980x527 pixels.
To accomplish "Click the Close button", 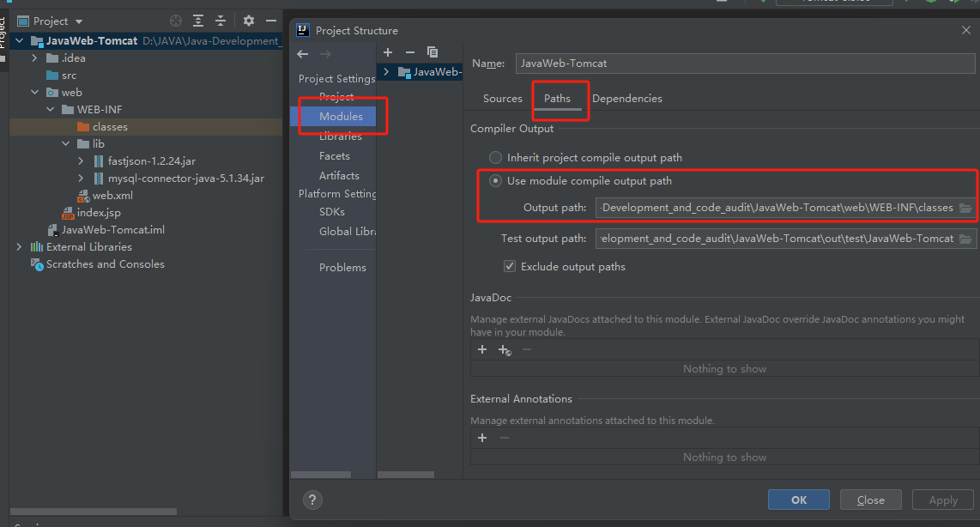I will point(871,500).
